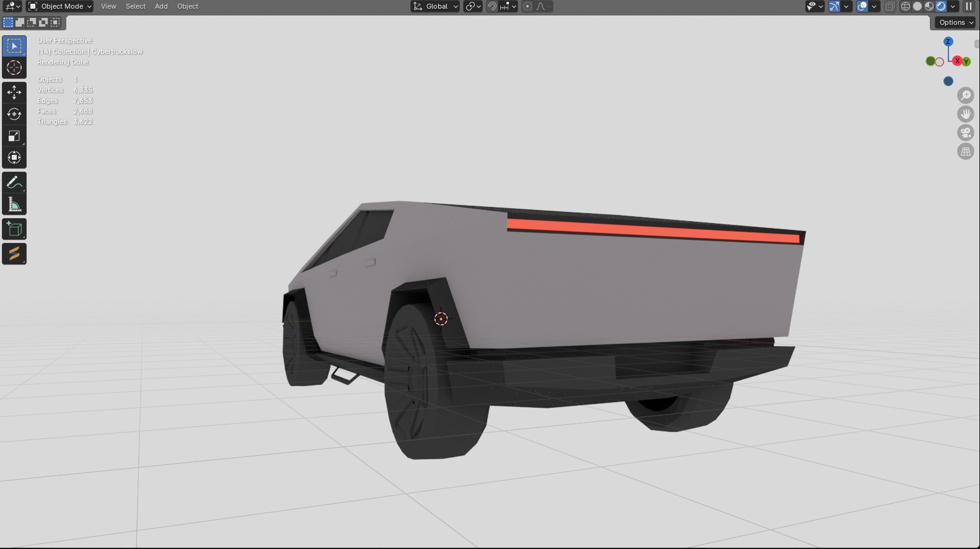Open the Options dropdown
Screen dimensions: 980x549
click(x=956, y=22)
